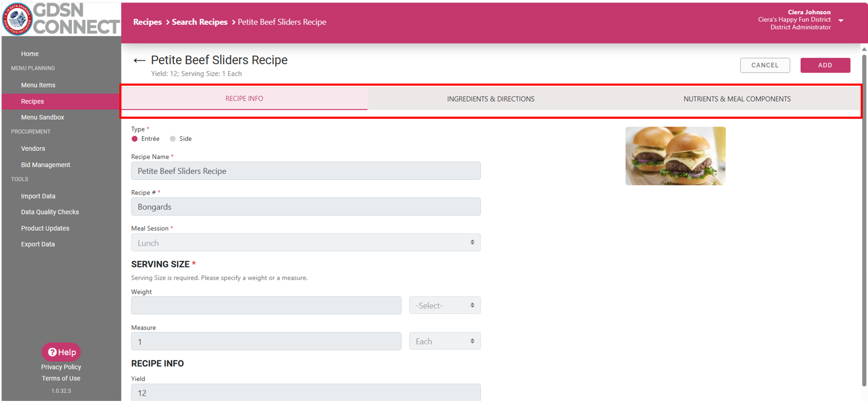
Task: Click the Yield input field
Action: pos(306,393)
